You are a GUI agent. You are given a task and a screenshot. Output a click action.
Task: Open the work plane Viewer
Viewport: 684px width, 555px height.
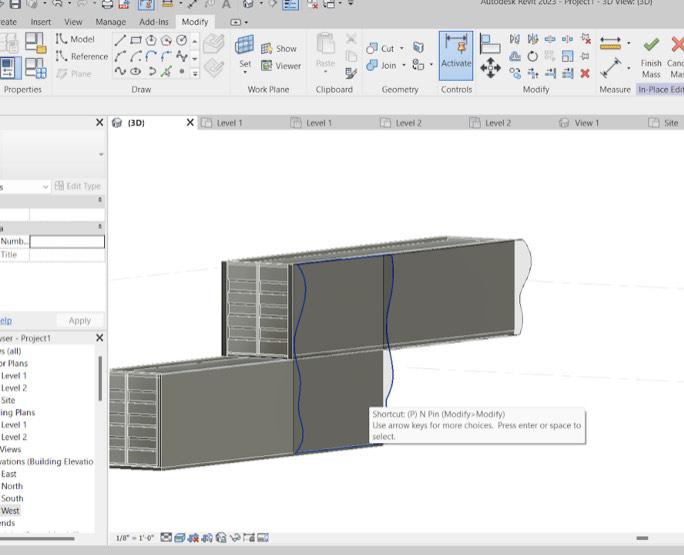(x=279, y=66)
